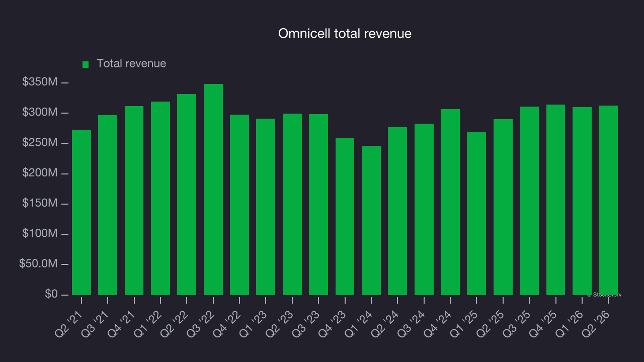The height and width of the screenshot is (362, 644).
Task: Click the $250M y-axis label
Action: [40, 143]
